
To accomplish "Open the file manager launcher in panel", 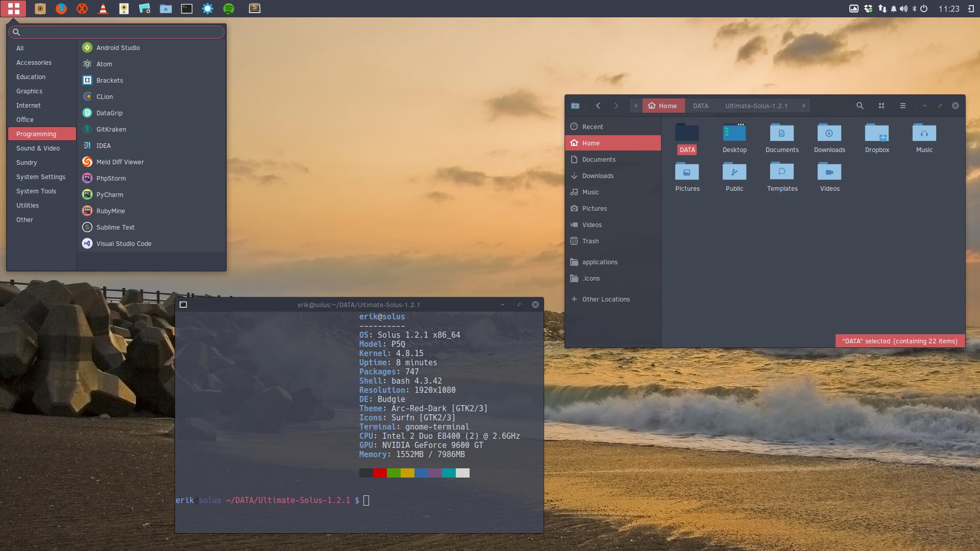I will (x=166, y=8).
